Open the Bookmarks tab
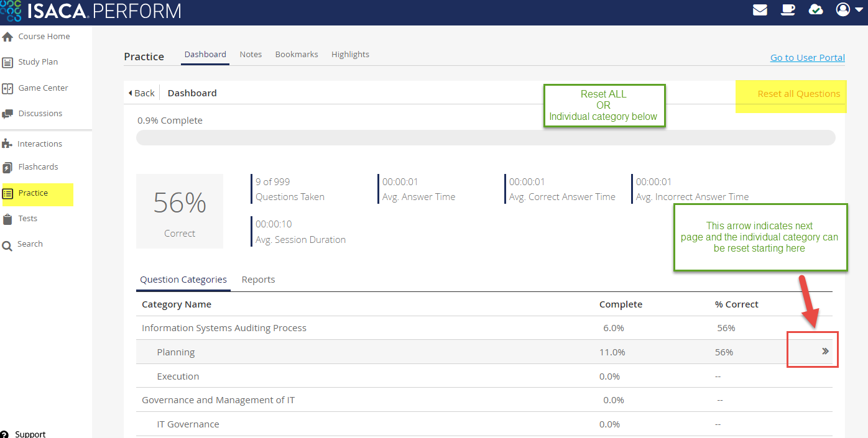Viewport: 868px width, 438px height. 297,55
